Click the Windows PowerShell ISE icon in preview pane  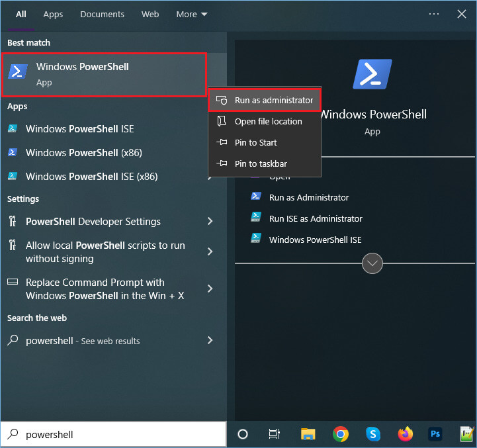click(256, 238)
